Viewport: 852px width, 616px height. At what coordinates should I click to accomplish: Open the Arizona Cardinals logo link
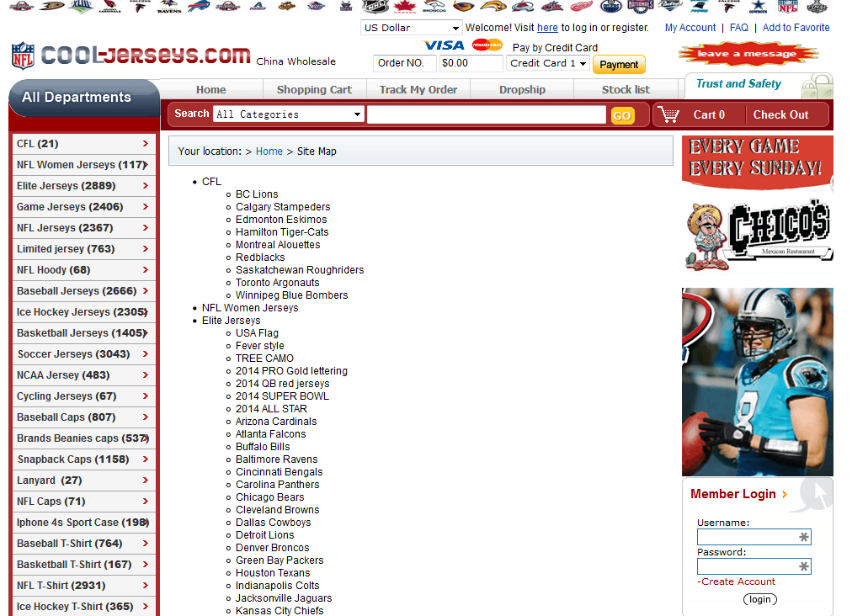(x=109, y=6)
